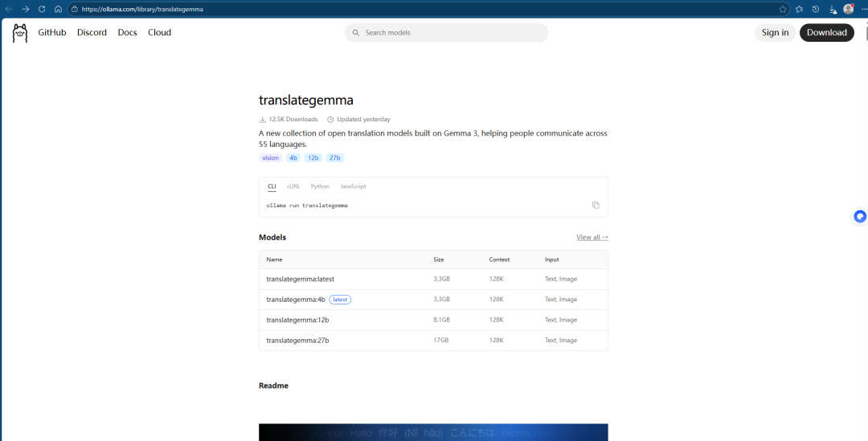Click the 17GB size cell
Viewport: 868px width, 441px height.
click(440, 341)
